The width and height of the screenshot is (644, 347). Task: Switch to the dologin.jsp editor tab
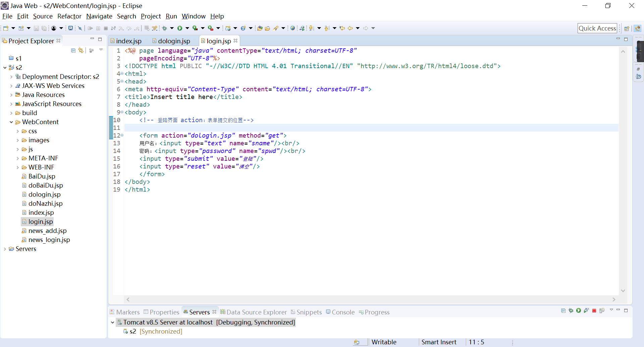174,41
